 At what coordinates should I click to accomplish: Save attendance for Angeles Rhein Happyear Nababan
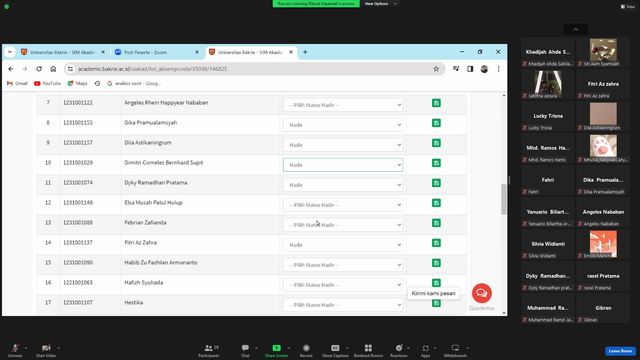pos(436,103)
